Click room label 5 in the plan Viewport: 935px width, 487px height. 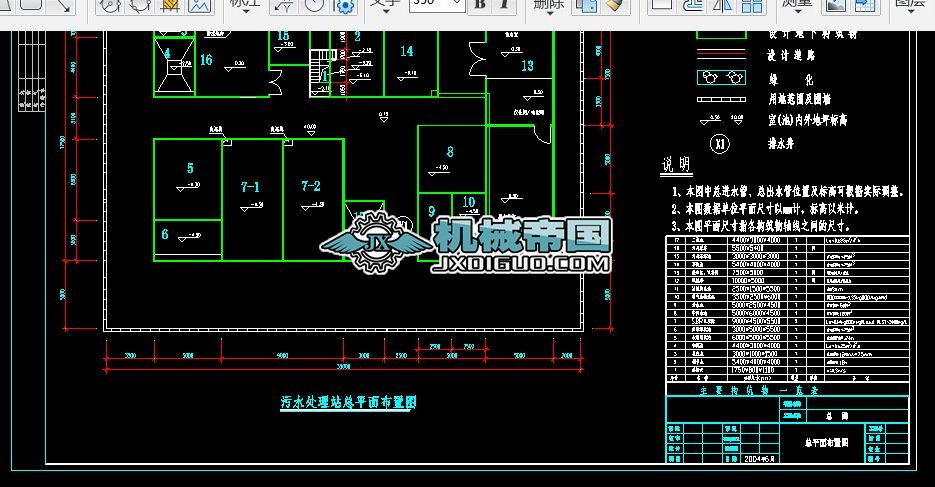pyautogui.click(x=190, y=168)
